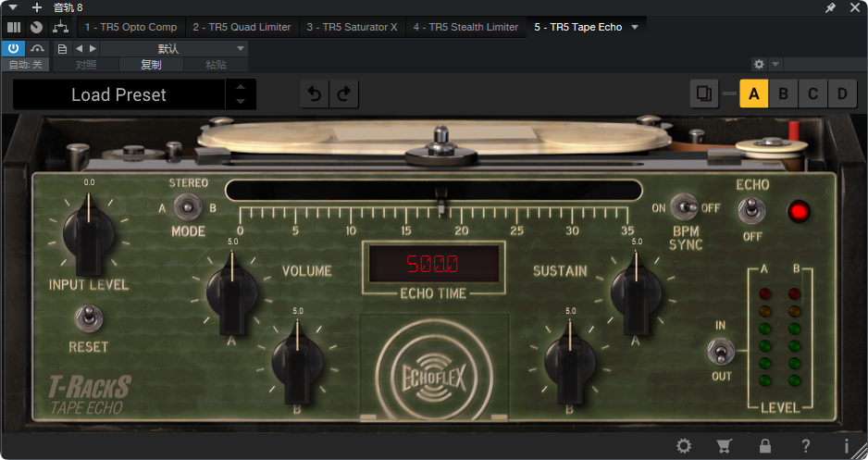This screenshot has height=460, width=868.
Task: Select snapshot C
Action: tap(812, 94)
